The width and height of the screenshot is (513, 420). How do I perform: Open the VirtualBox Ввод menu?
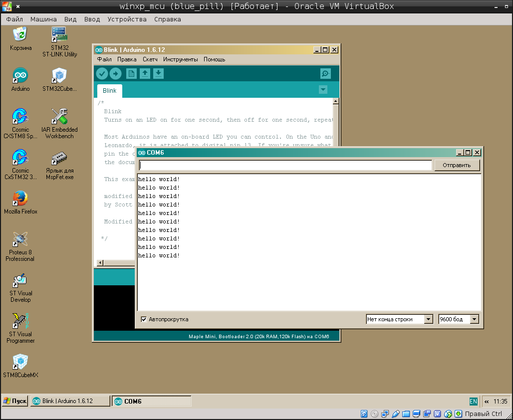(92, 19)
